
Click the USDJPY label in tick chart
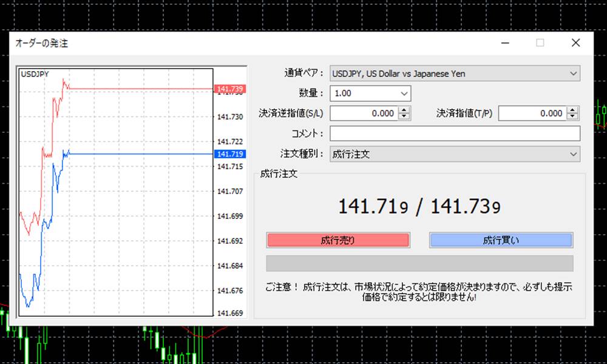click(x=35, y=74)
